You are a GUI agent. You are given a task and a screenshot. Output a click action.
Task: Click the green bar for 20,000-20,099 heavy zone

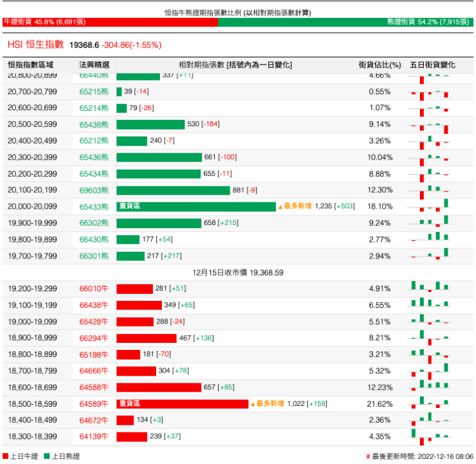(x=196, y=206)
